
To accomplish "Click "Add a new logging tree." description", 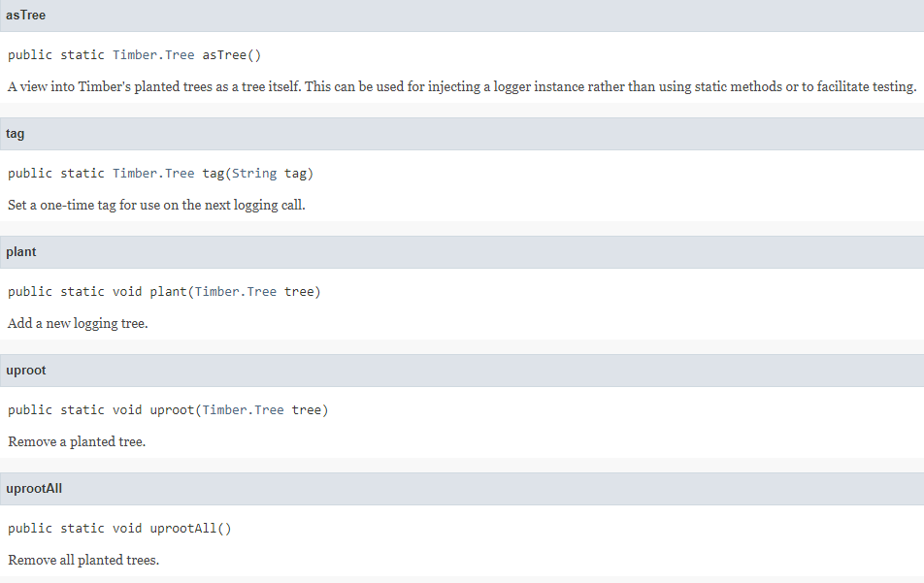I will pyautogui.click(x=78, y=324).
